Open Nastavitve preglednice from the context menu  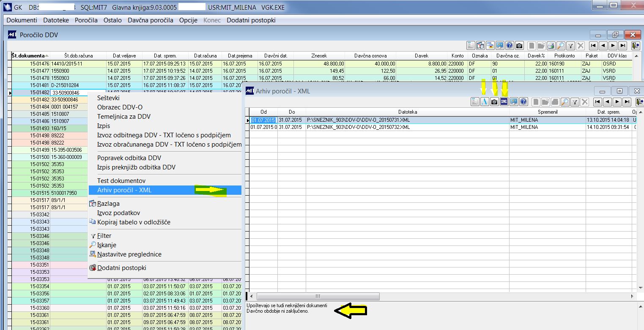coord(129,254)
